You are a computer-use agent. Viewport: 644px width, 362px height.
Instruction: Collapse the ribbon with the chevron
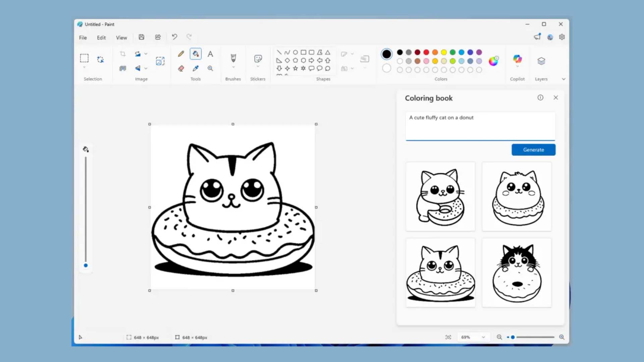coord(563,79)
